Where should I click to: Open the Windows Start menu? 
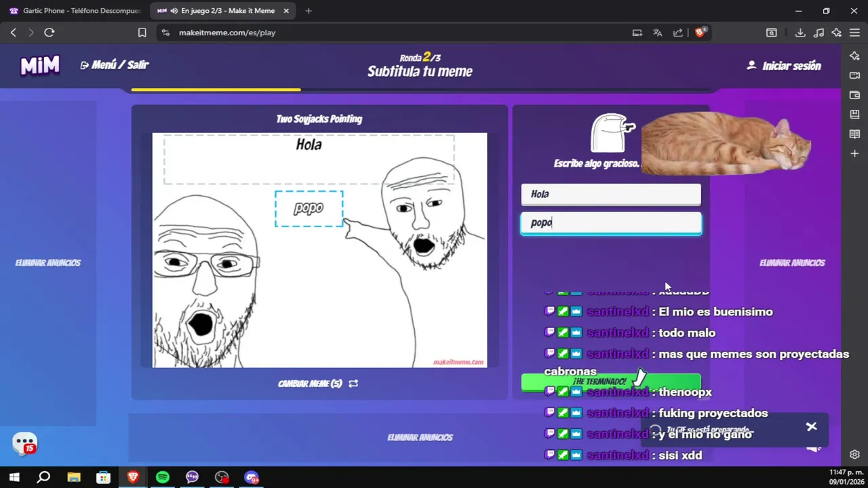click(14, 477)
